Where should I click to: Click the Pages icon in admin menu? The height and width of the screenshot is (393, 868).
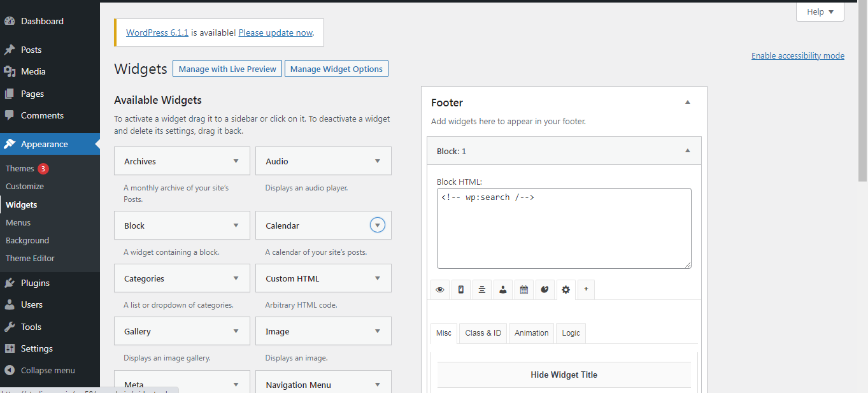click(x=10, y=94)
